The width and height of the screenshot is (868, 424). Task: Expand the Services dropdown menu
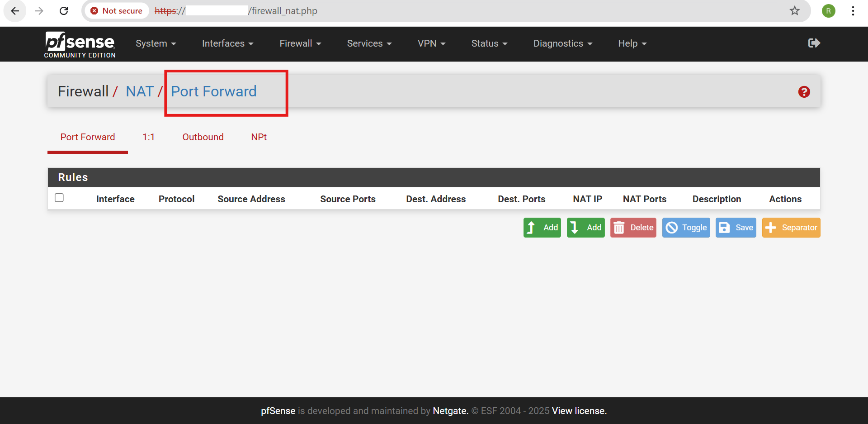click(369, 43)
